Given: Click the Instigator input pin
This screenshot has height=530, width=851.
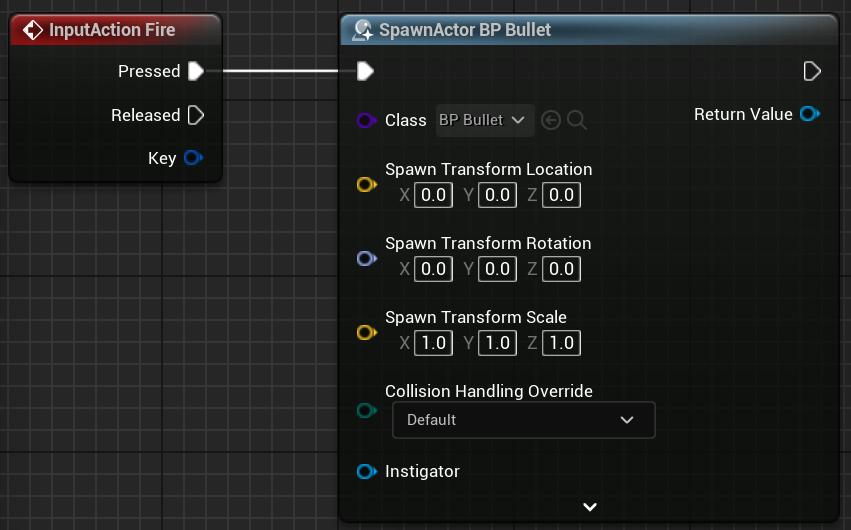Looking at the screenshot, I should [366, 471].
